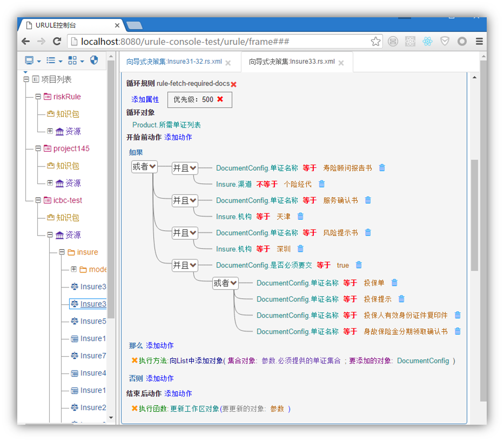Delete the 深圳 condition trash icon

[x=300, y=249]
